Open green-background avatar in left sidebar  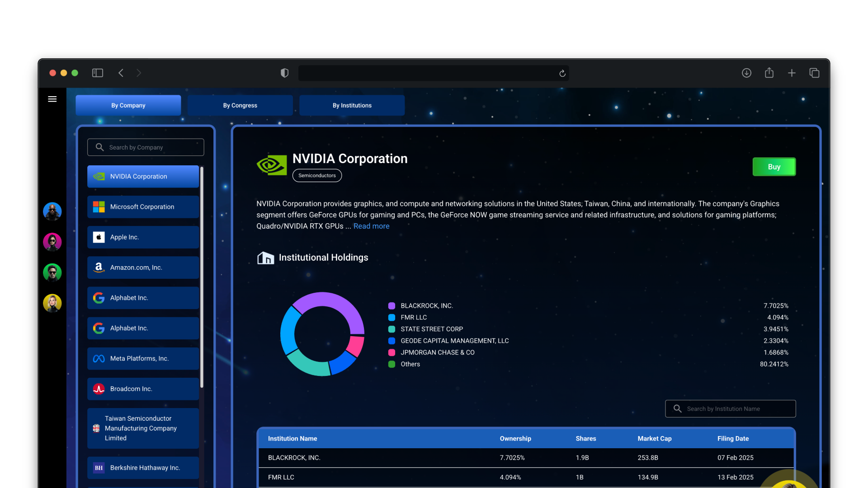(52, 272)
